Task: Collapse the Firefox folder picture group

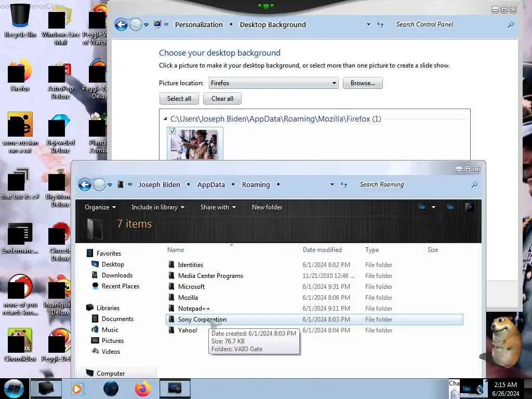Action: click(x=165, y=119)
